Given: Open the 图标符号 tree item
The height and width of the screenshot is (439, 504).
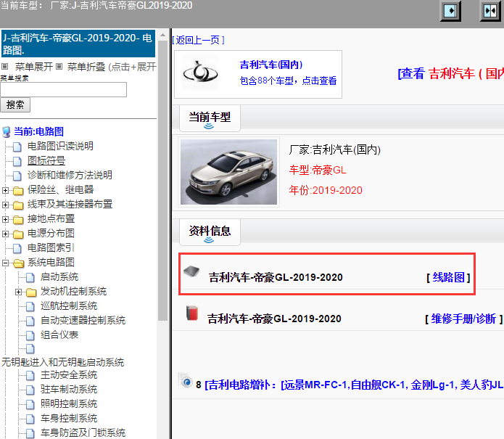Looking at the screenshot, I should click(x=46, y=160).
